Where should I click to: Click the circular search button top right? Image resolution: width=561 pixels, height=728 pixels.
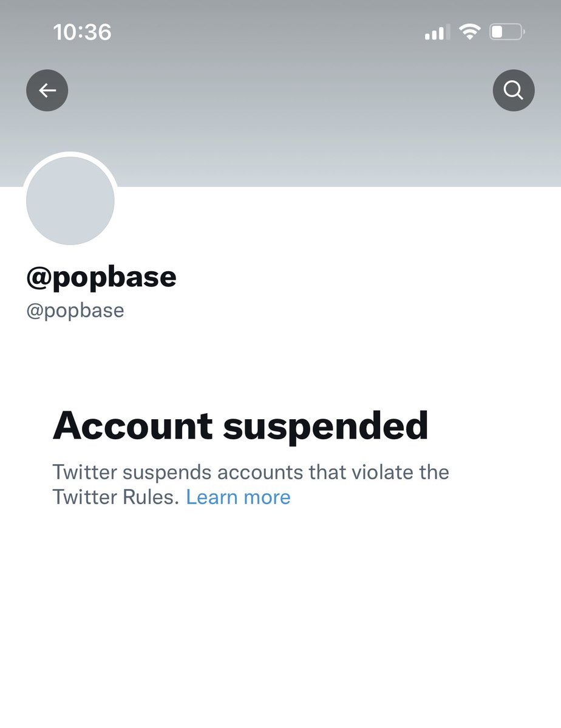click(x=514, y=90)
